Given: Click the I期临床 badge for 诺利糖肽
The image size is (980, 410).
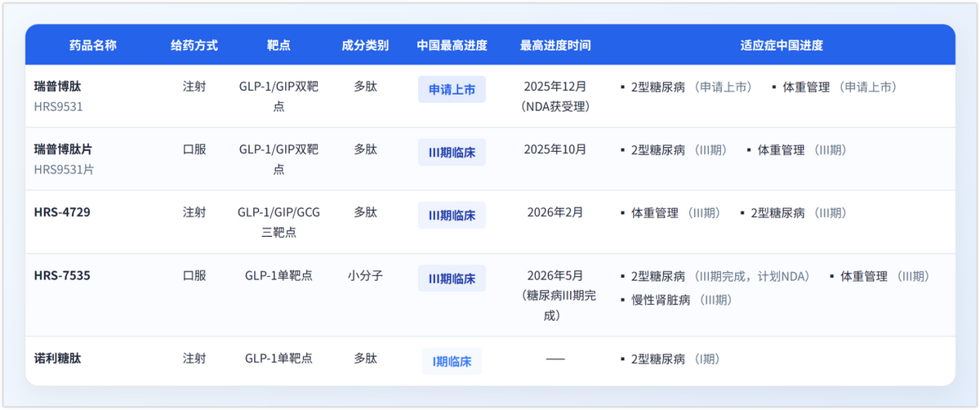Looking at the screenshot, I should (452, 362).
